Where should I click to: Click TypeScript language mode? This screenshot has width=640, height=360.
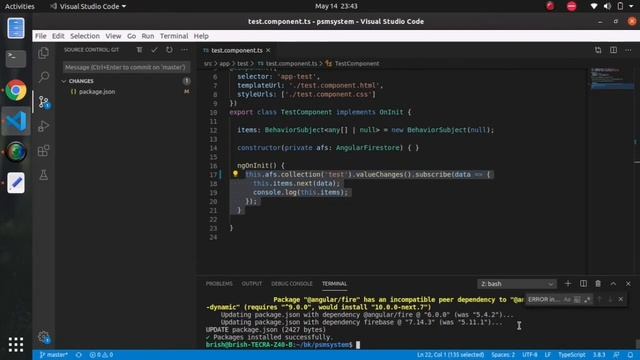(x=571, y=355)
